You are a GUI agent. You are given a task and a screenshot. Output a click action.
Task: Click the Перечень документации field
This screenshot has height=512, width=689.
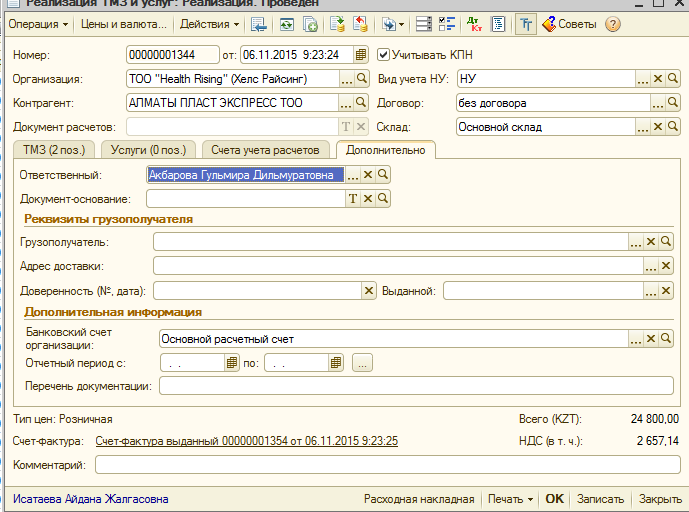coord(416,386)
